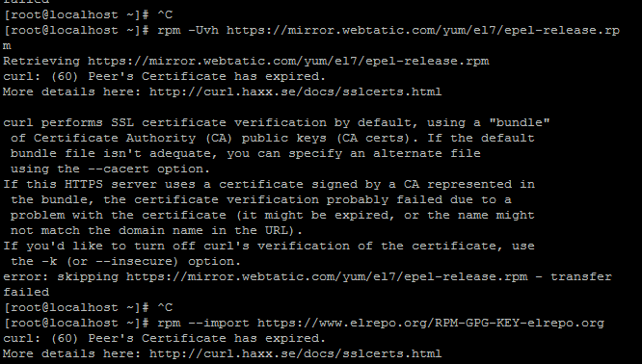Viewport: 642px width, 364px height.
Task: Click the ^C above the rpm --import line
Action: tap(165, 307)
